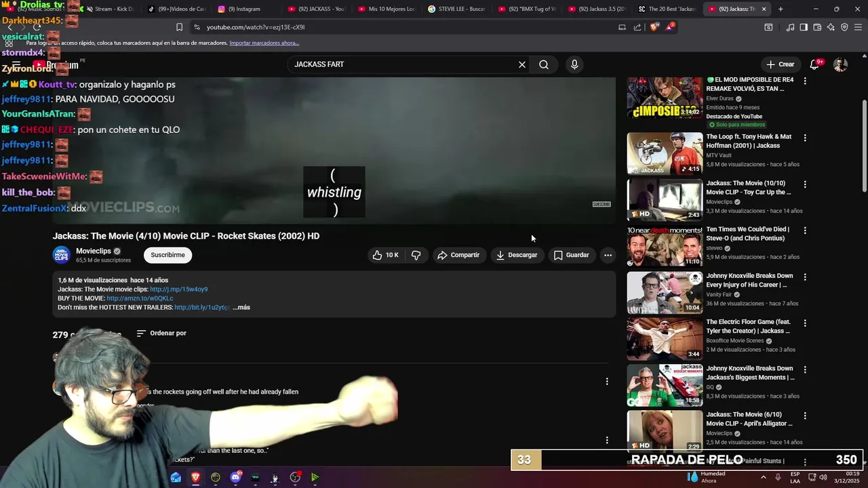Click the share page icon in address bar
This screenshot has height=488, width=868.
(x=637, y=27)
